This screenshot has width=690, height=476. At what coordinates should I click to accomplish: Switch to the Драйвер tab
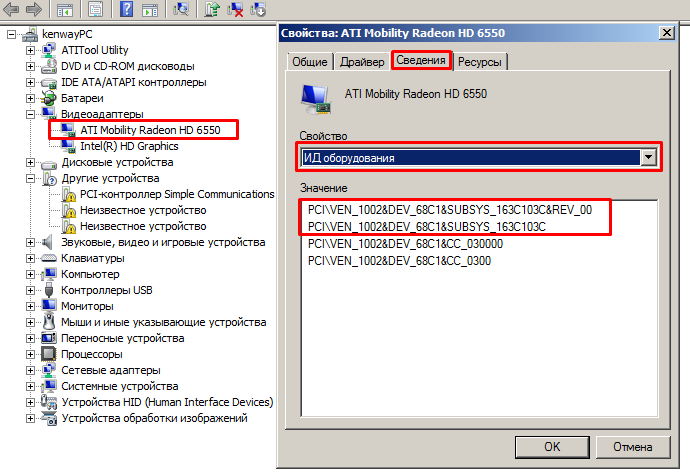click(x=362, y=62)
